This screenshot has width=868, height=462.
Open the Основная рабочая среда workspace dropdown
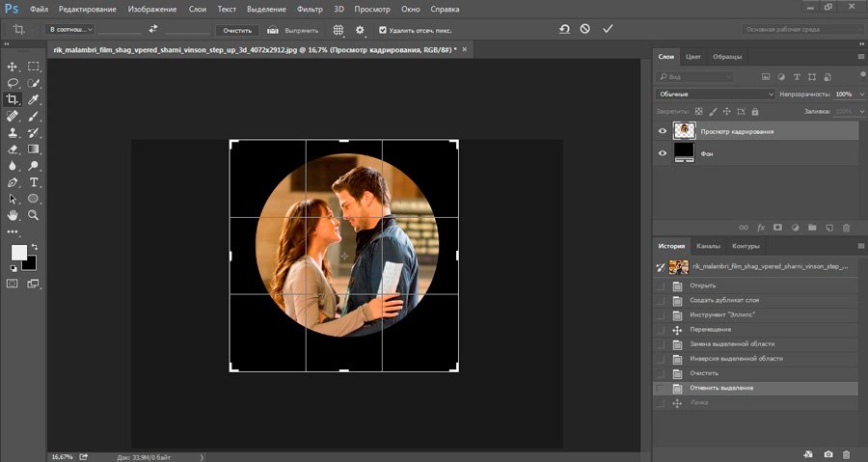pyautogui.click(x=802, y=29)
